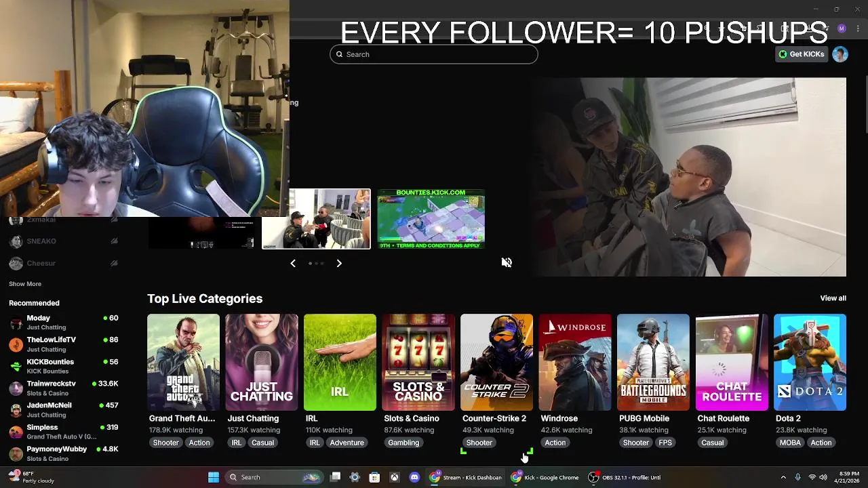Open the Xbox app on the taskbar
Image resolution: width=868 pixels, height=488 pixels.
coord(394,477)
